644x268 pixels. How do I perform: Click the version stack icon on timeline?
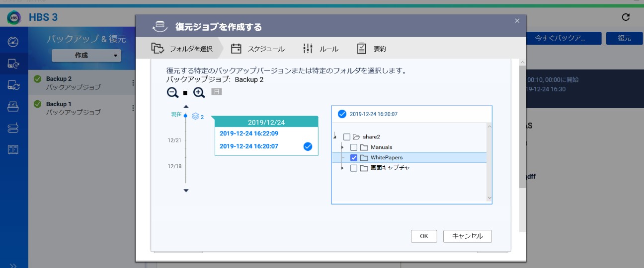[195, 117]
